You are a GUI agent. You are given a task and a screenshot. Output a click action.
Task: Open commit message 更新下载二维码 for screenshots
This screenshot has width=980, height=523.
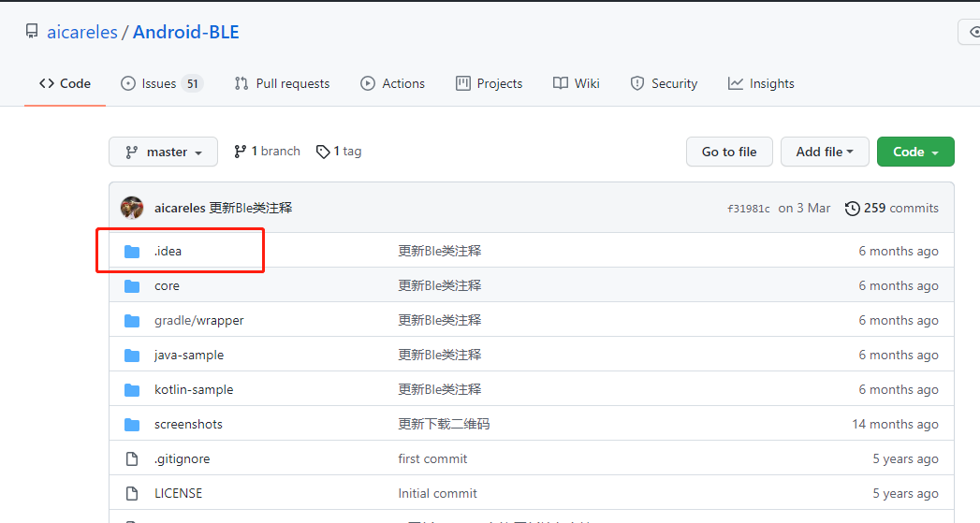(444, 424)
